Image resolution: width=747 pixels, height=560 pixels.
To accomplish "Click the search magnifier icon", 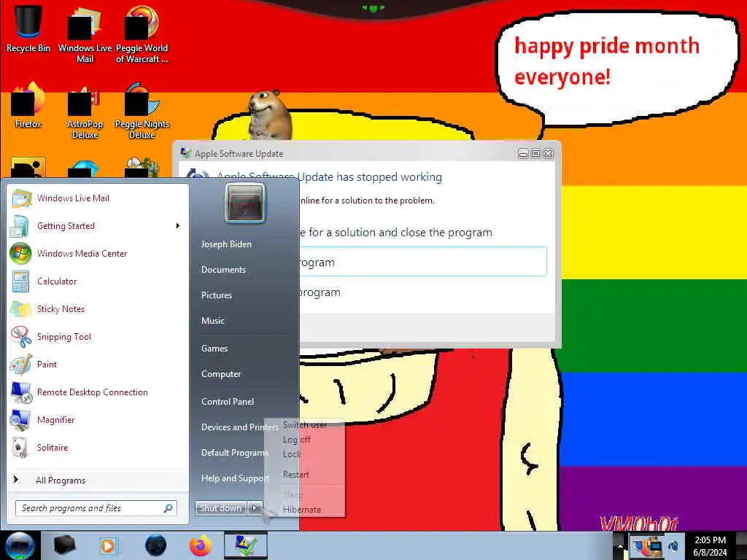I will (169, 508).
